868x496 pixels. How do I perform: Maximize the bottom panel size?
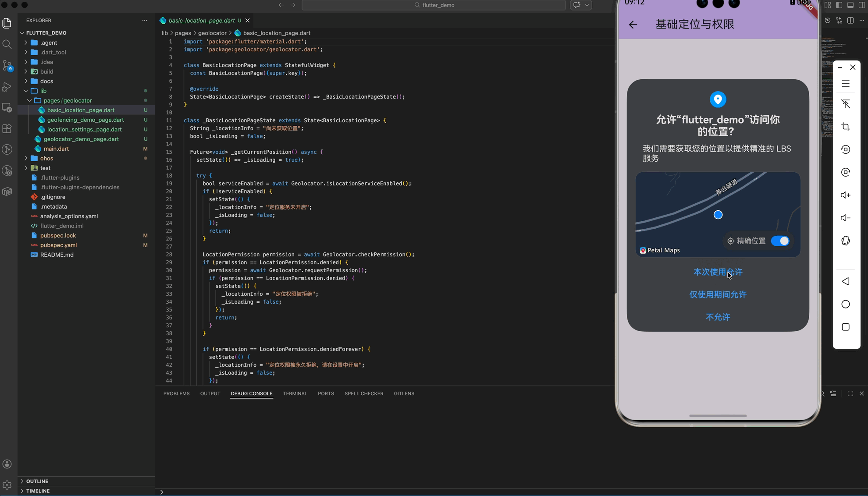[x=850, y=393]
